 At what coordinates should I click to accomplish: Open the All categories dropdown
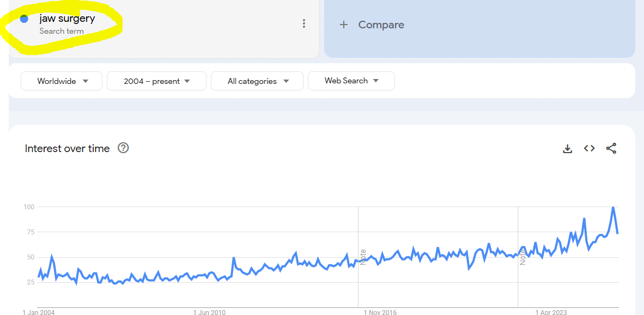257,81
